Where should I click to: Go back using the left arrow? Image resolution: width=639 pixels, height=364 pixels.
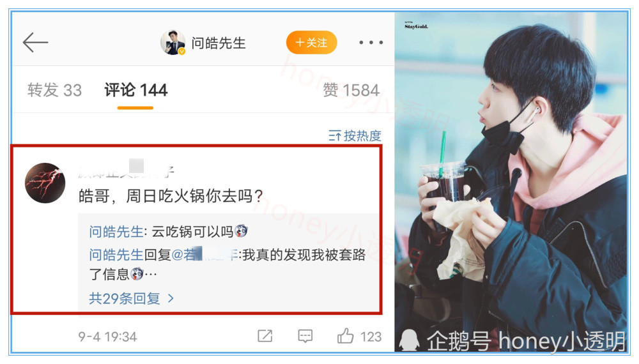pyautogui.click(x=35, y=42)
